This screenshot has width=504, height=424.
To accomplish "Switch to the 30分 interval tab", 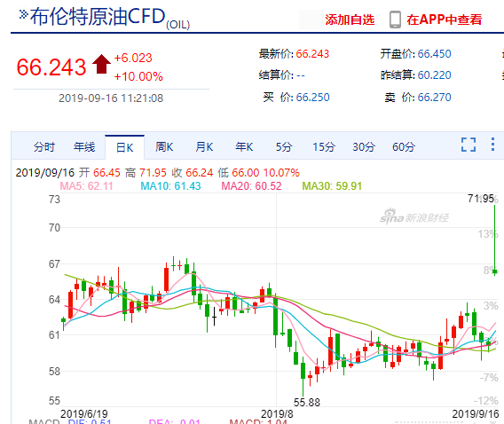I will (x=364, y=147).
